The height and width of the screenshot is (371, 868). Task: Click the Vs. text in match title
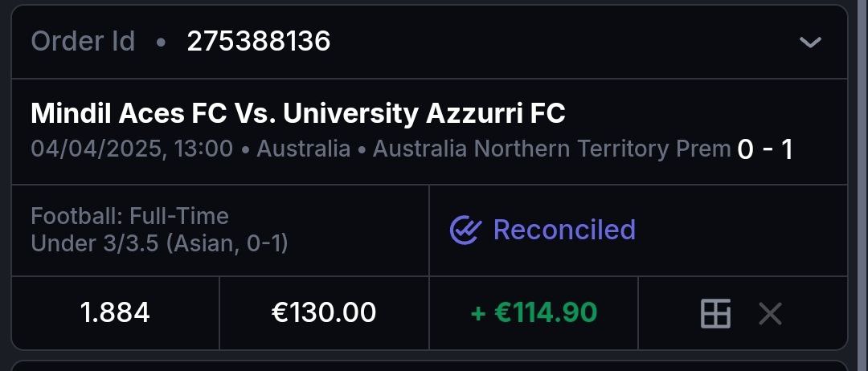point(255,114)
